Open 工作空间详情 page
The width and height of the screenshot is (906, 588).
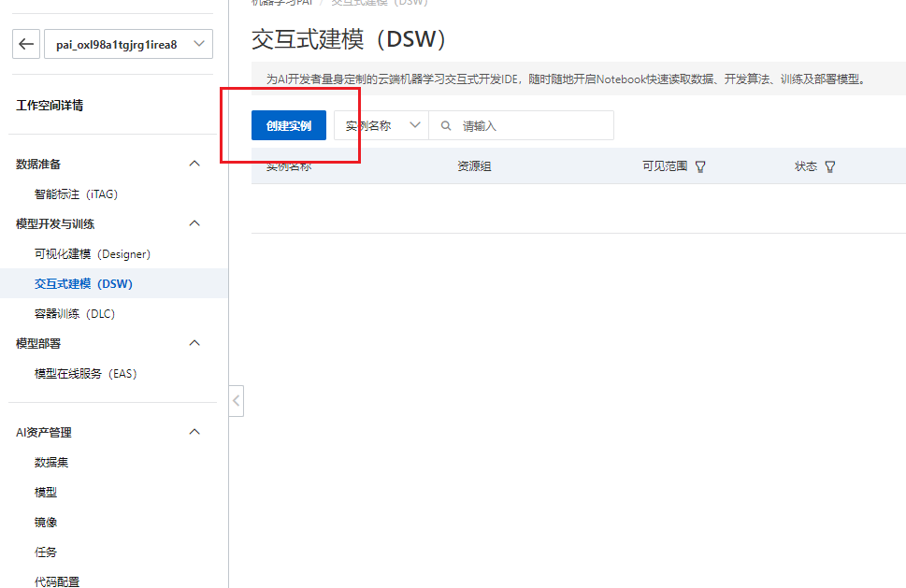click(x=50, y=106)
